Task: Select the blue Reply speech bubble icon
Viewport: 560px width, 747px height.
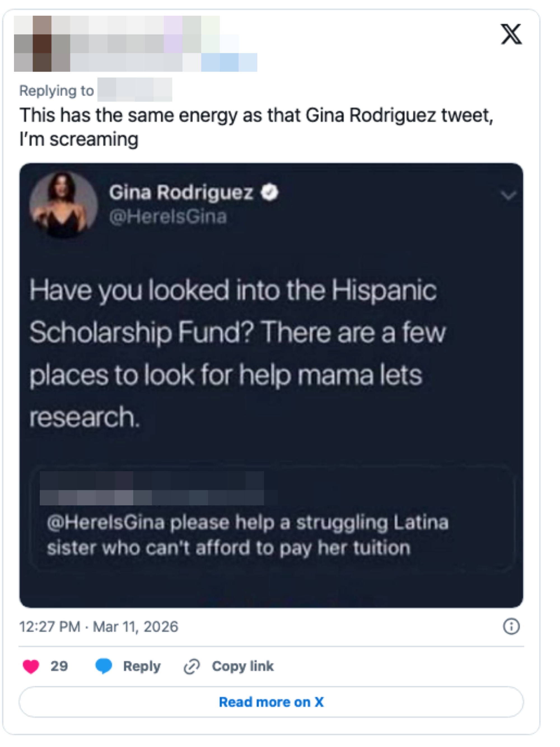Action: pos(104,666)
